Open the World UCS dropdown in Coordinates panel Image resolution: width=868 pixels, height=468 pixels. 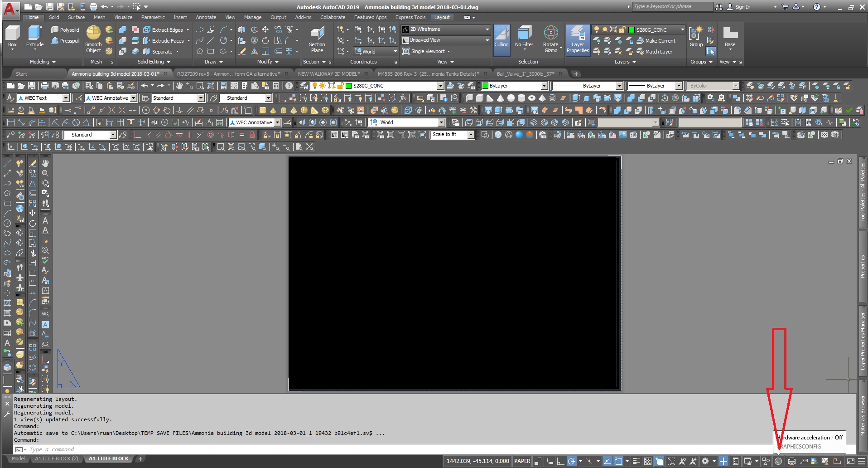[x=376, y=51]
